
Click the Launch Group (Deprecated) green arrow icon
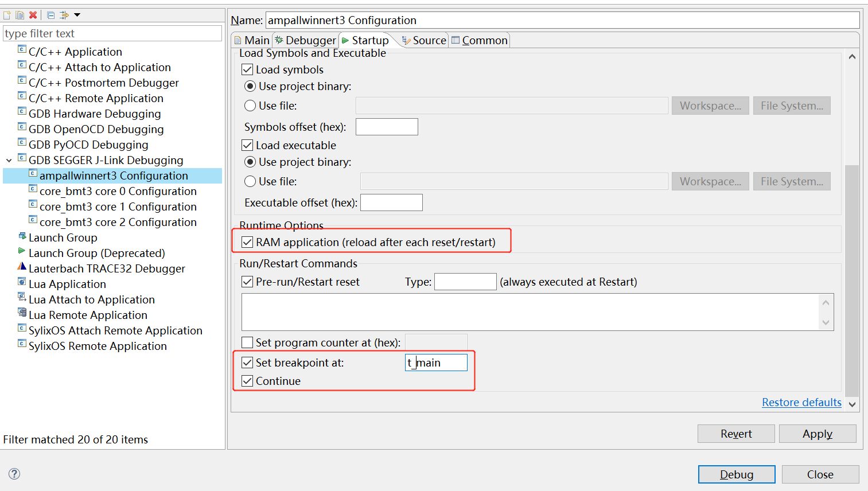coord(22,251)
